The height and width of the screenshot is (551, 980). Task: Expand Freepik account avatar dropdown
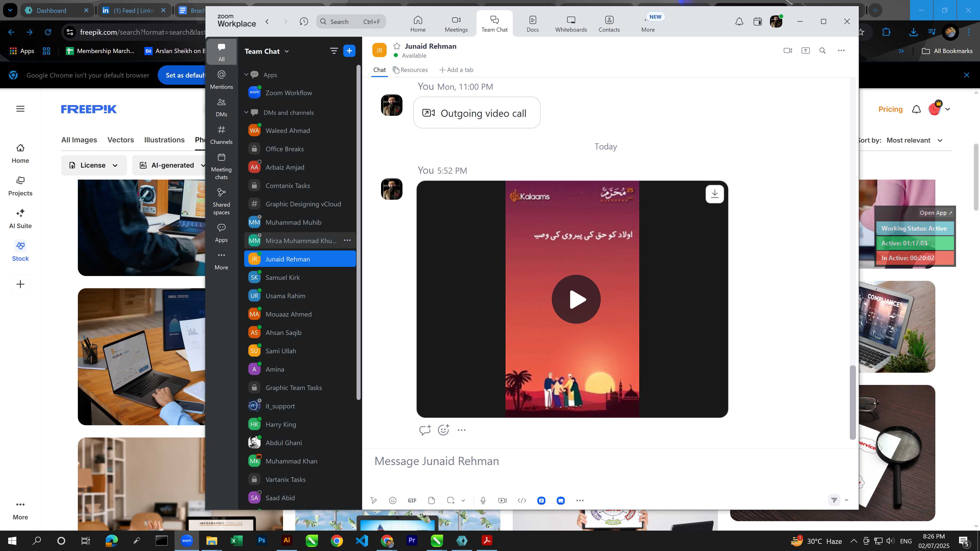(x=947, y=109)
